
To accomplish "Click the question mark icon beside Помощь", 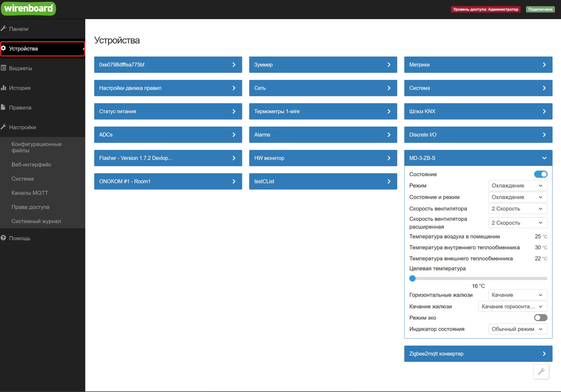I will coord(3,238).
